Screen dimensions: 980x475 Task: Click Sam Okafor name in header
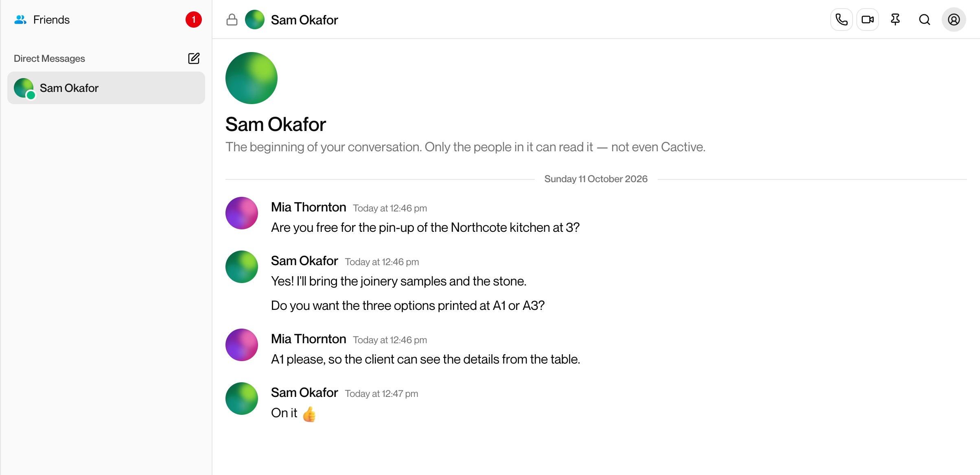pyautogui.click(x=304, y=20)
